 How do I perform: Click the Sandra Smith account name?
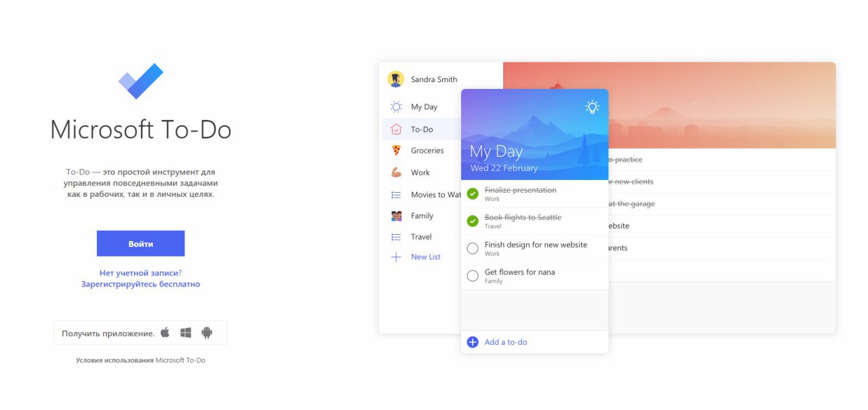click(x=434, y=79)
